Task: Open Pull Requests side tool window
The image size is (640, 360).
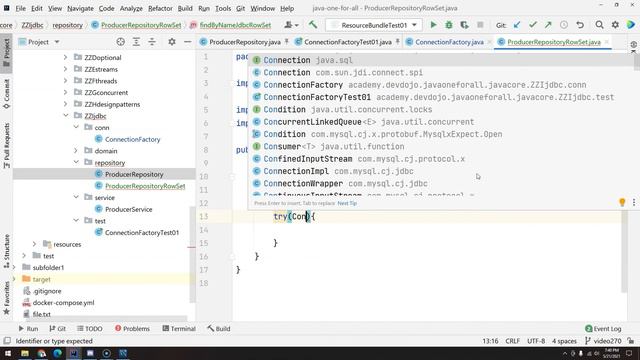Action: (7, 146)
